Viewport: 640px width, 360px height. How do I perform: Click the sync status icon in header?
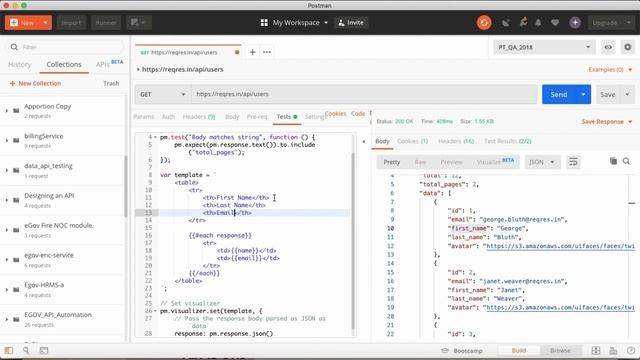click(484, 22)
